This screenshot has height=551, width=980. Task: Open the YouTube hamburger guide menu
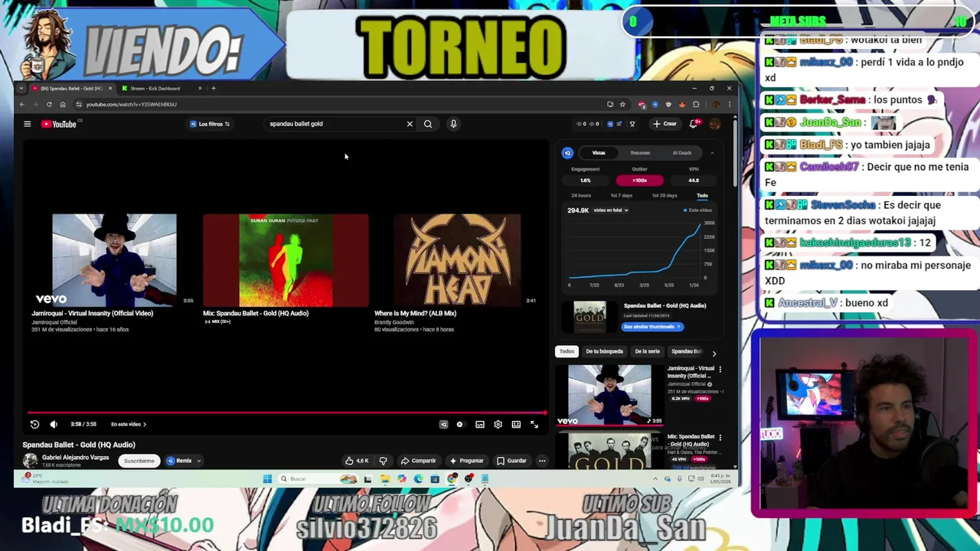[27, 124]
